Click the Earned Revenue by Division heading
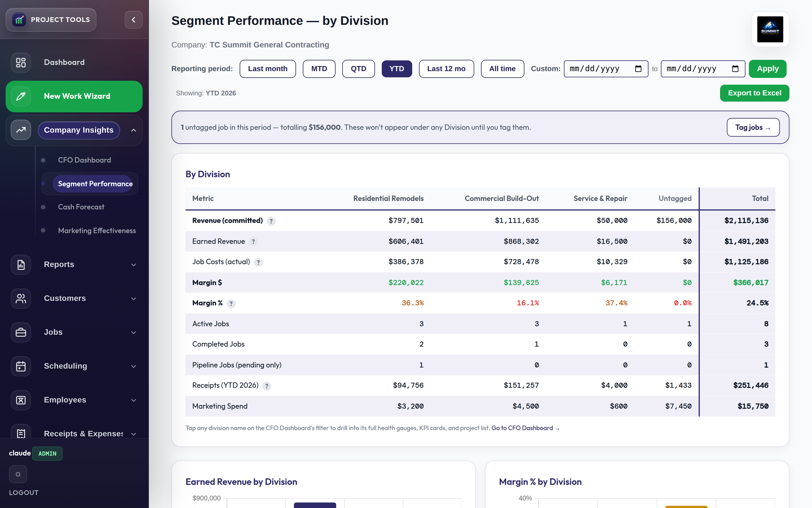Screen dimensions: 812x508 click(x=241, y=482)
